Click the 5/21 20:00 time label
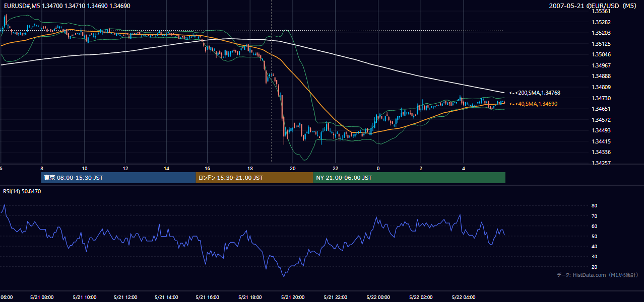The image size is (644, 302). (292, 297)
